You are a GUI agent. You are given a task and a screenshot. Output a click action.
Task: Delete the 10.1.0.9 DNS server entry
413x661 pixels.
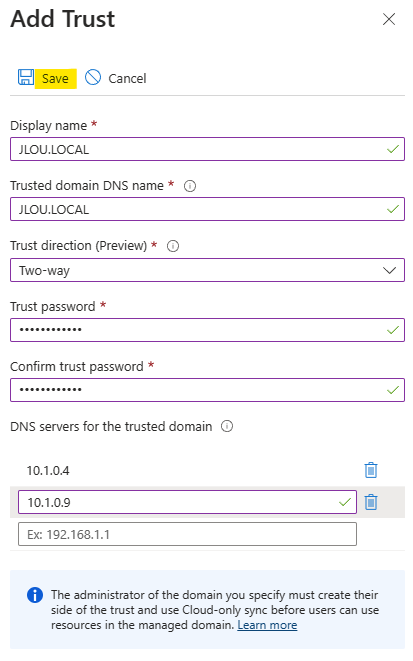coord(371,502)
